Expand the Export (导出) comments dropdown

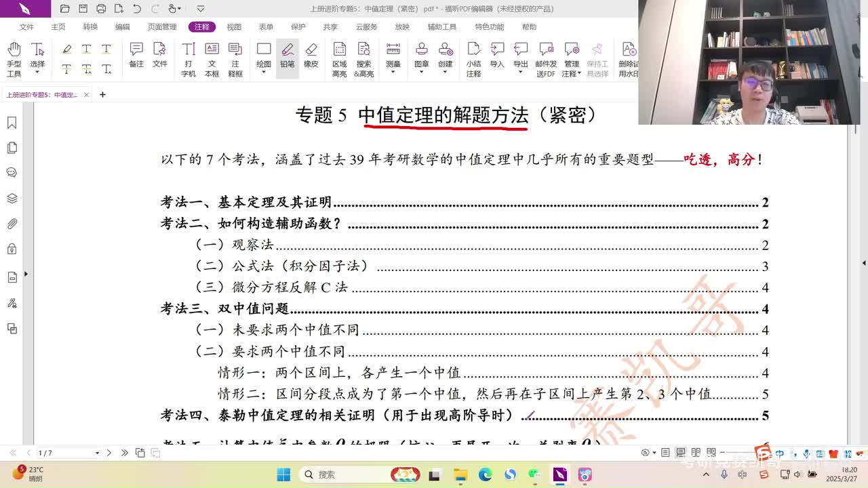click(521, 73)
